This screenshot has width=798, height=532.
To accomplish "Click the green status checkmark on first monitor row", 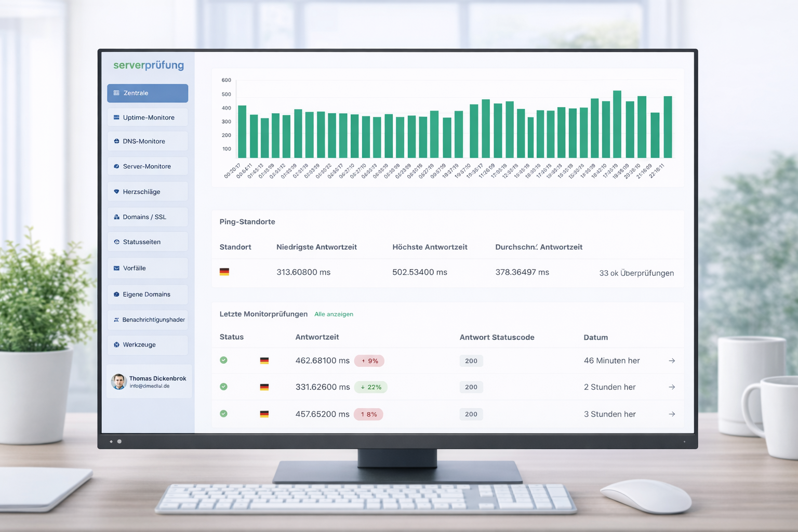I will pos(224,361).
